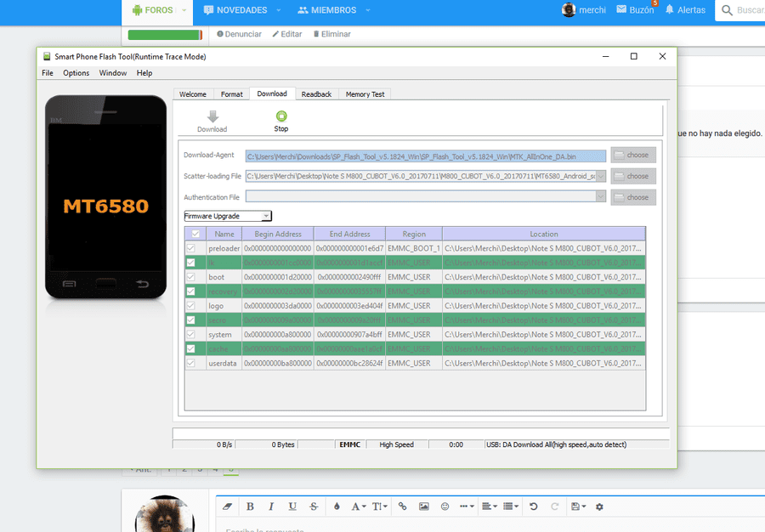
Task: Open the text alignment dropdown in editor
Action: click(490, 507)
